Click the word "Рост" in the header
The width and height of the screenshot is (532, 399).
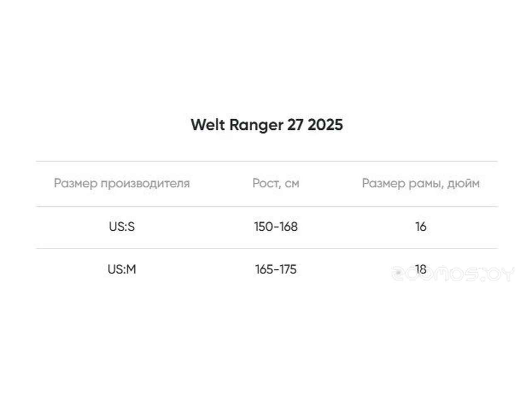[x=264, y=183]
